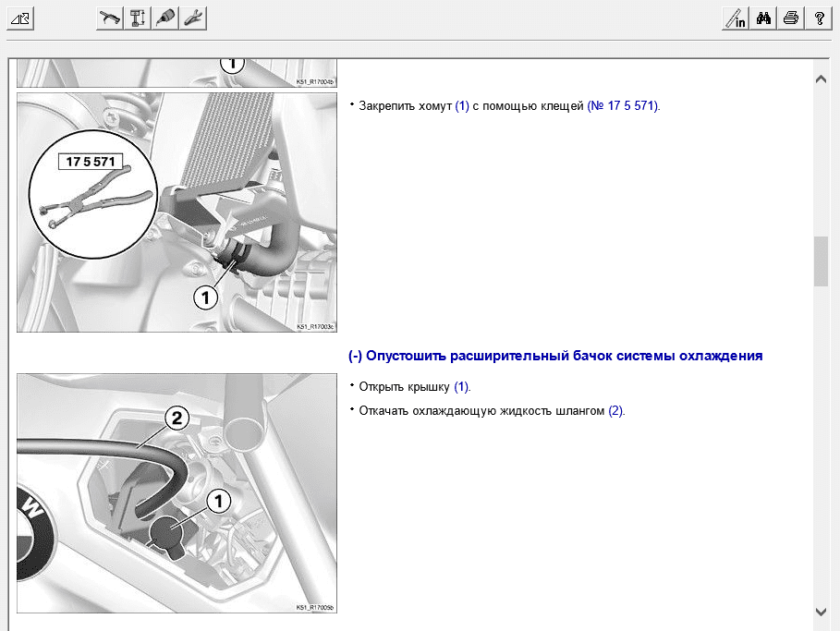Click the expansion tank hose illustration
840x631 pixels.
coord(177,493)
